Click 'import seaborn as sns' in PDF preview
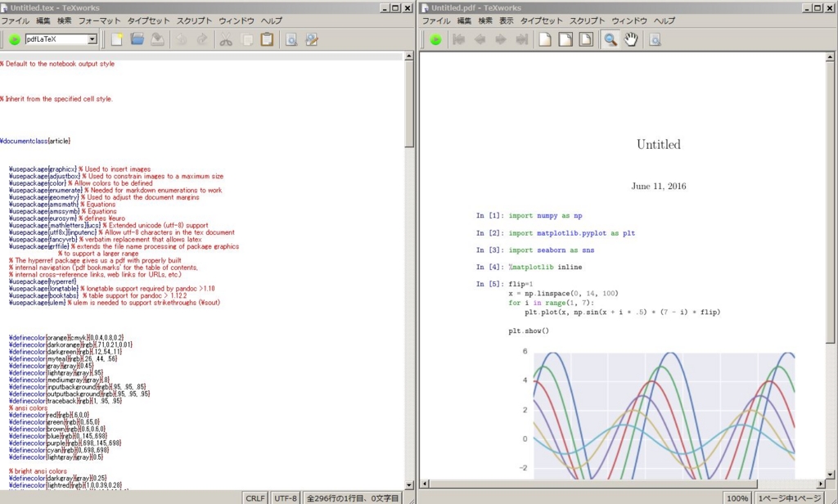The height and width of the screenshot is (504, 838). tap(551, 250)
